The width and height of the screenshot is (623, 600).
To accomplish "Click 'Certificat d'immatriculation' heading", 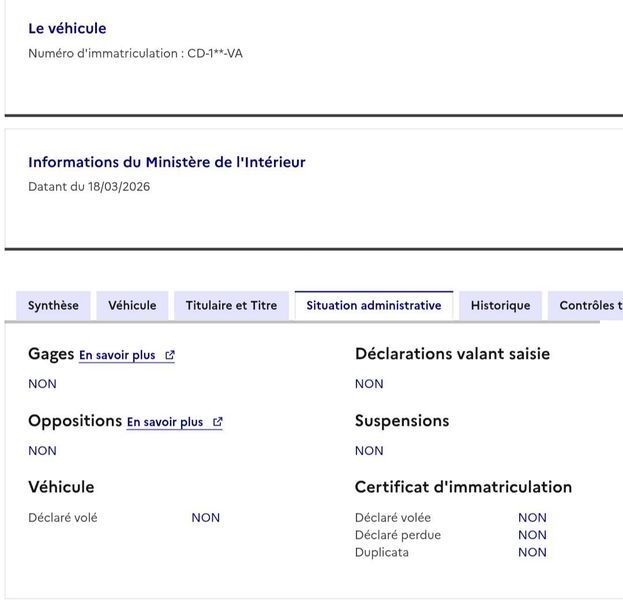I will [463, 487].
